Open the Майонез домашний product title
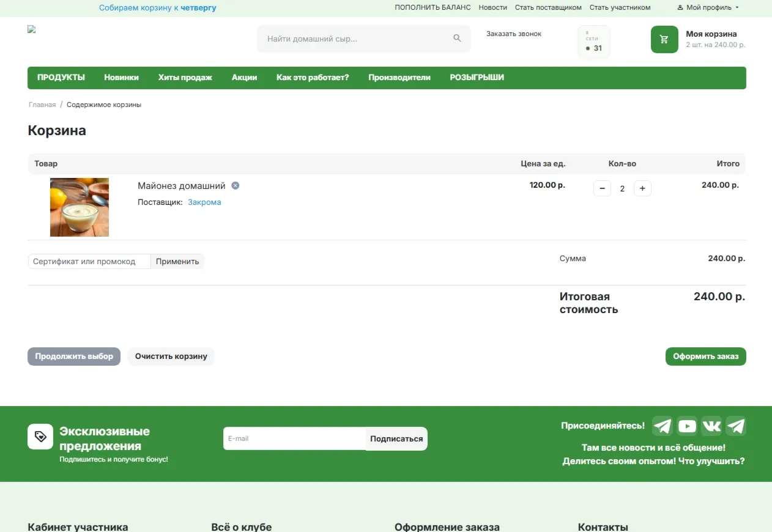The height and width of the screenshot is (532, 772). click(x=182, y=186)
